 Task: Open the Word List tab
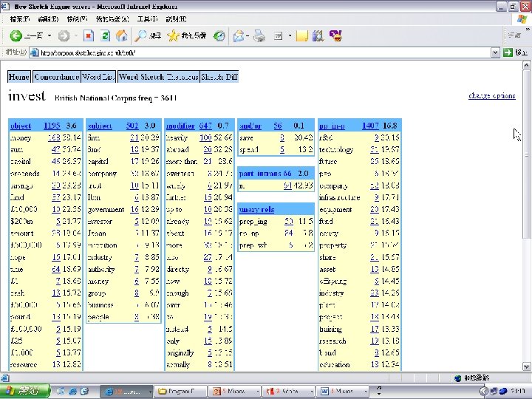point(98,77)
